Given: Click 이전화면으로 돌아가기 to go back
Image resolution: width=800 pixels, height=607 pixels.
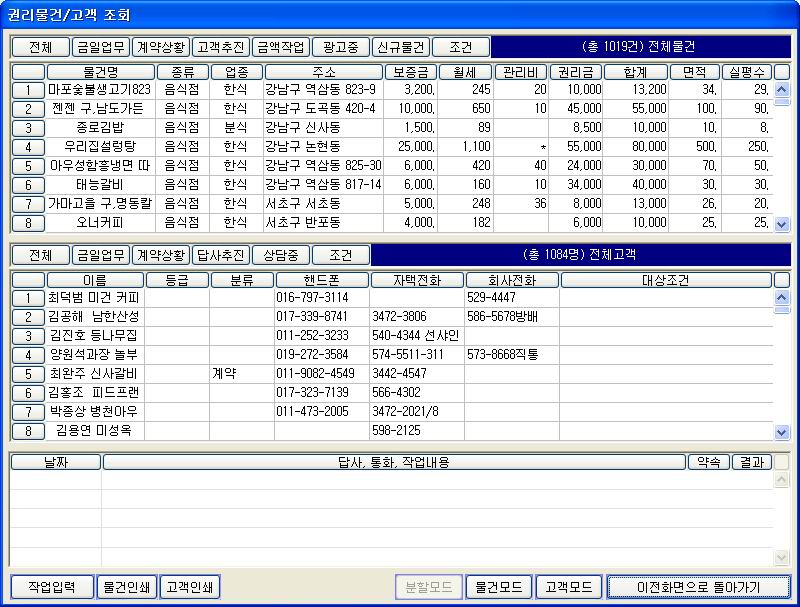Looking at the screenshot, I should (698, 587).
